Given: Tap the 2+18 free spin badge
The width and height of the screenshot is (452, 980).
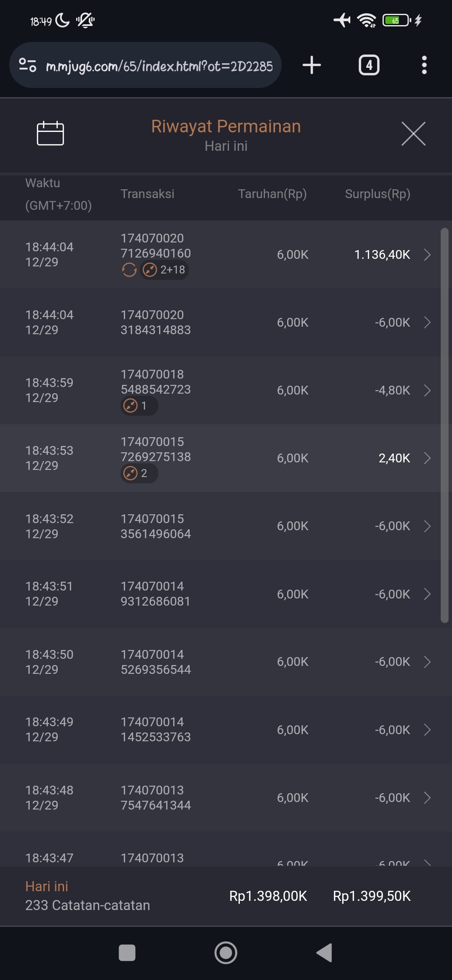Looking at the screenshot, I should (164, 270).
